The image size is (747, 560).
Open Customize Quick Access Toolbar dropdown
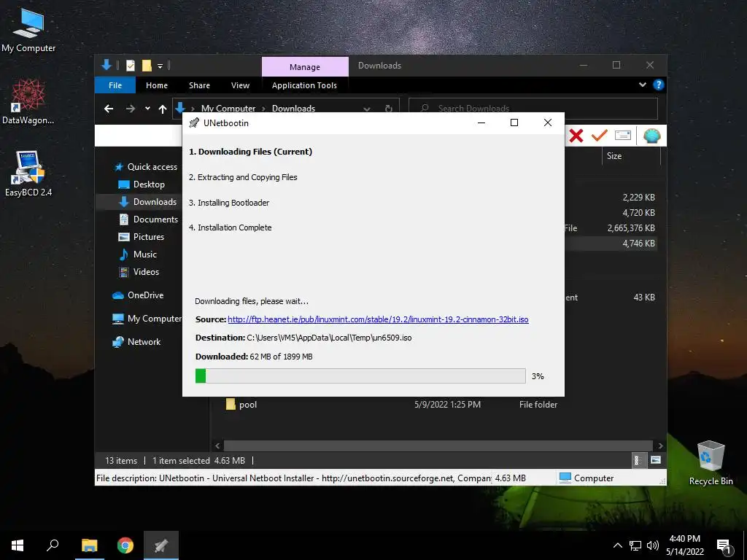coord(160,66)
